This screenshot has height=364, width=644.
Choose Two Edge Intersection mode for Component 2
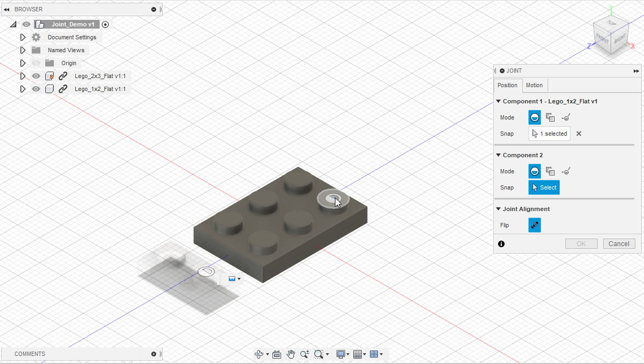point(566,171)
